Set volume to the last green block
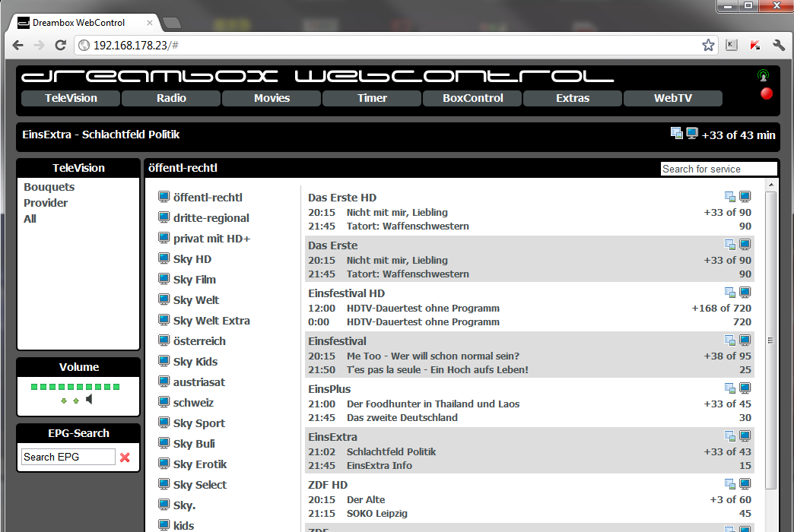This screenshot has width=794, height=532. point(116,387)
